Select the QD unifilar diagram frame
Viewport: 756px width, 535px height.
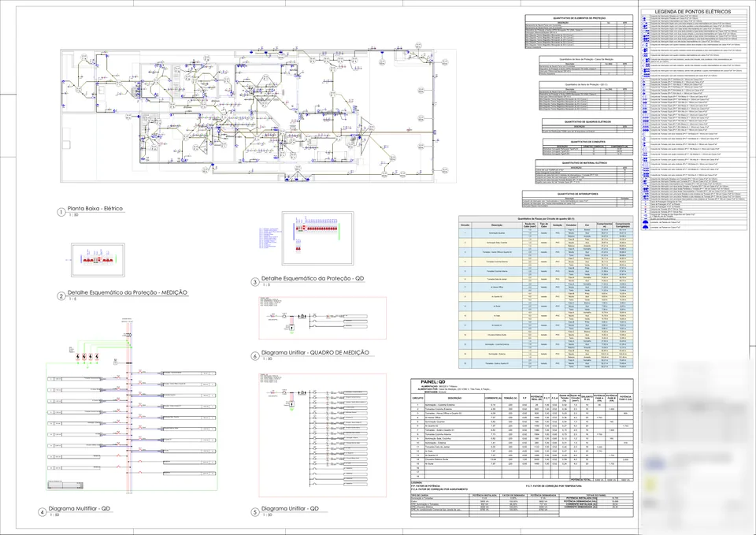click(x=323, y=435)
